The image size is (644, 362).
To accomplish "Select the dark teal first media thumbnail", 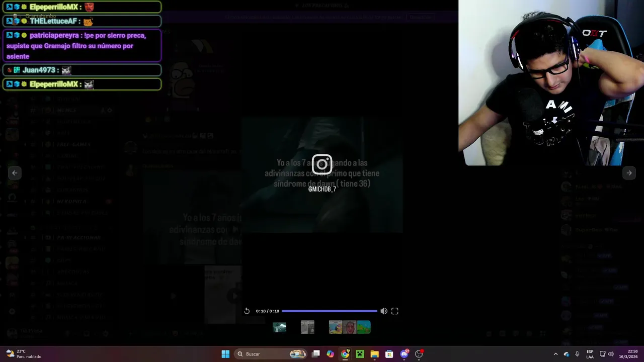I will 279,327.
